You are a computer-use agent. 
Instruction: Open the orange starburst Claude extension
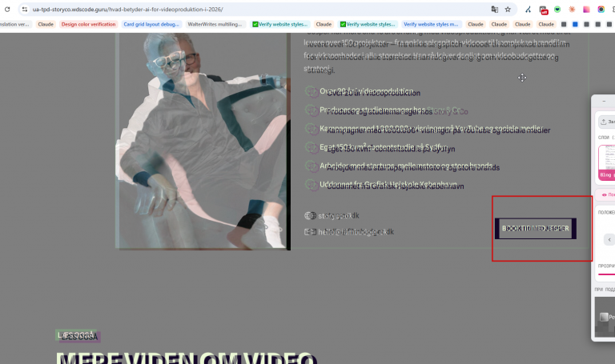coord(572,10)
